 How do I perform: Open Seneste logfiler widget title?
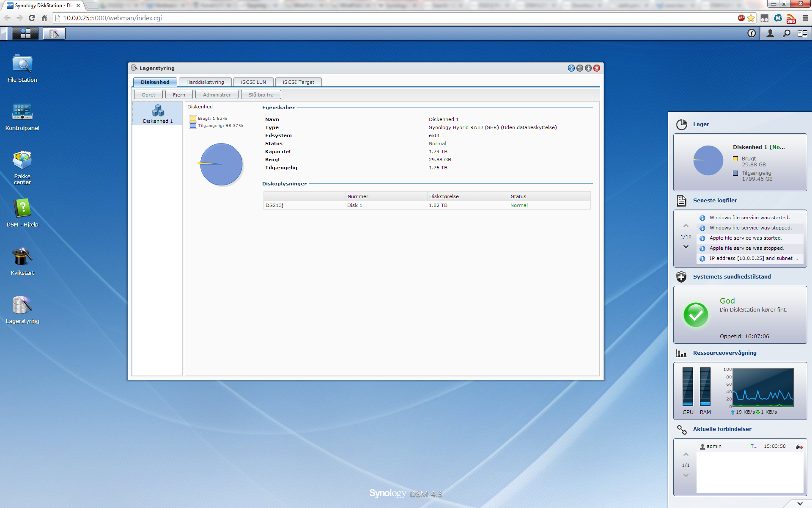tap(715, 201)
